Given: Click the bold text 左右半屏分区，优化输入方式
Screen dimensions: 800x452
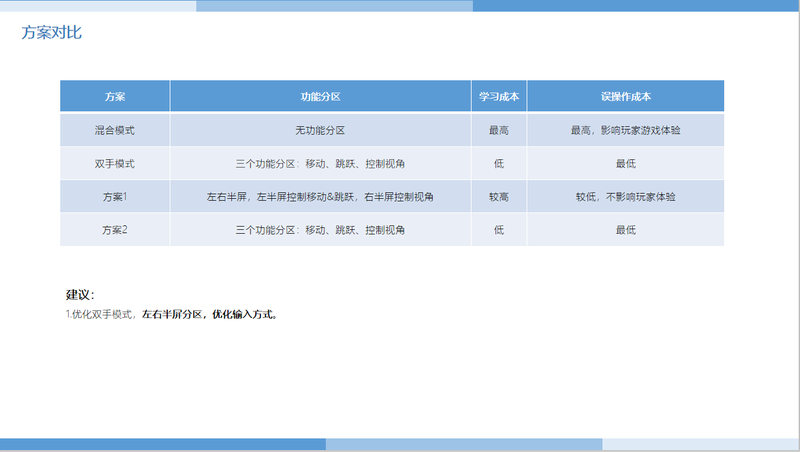Looking at the screenshot, I should click(208, 314).
